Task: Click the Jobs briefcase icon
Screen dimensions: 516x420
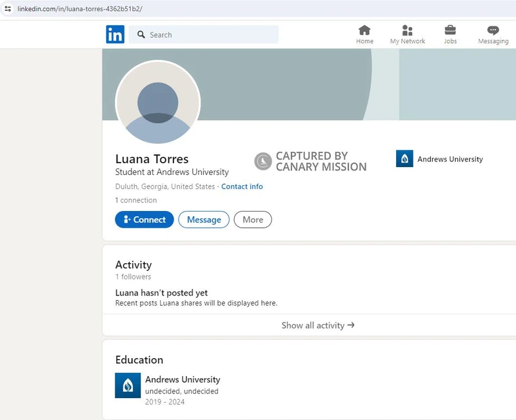Action: coord(450,30)
